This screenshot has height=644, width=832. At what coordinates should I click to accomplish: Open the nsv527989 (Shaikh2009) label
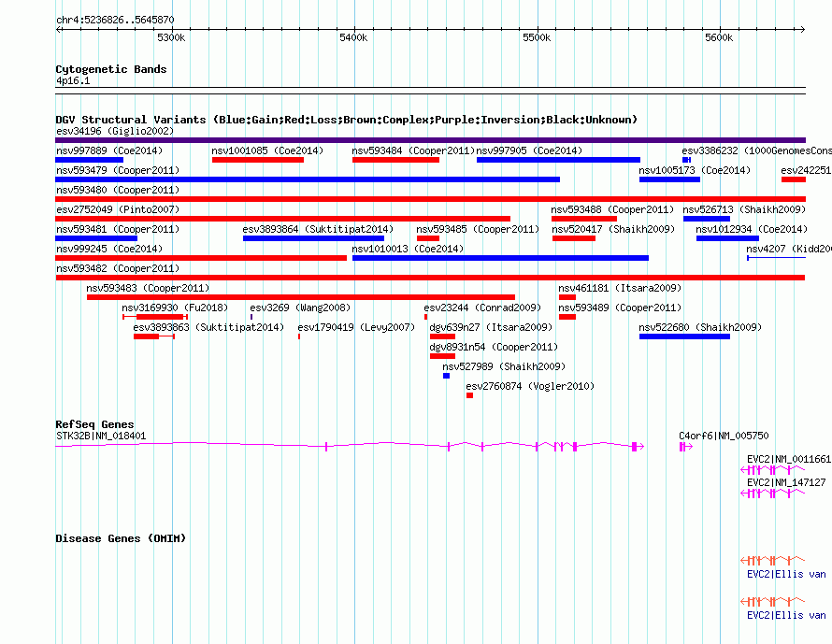(504, 366)
